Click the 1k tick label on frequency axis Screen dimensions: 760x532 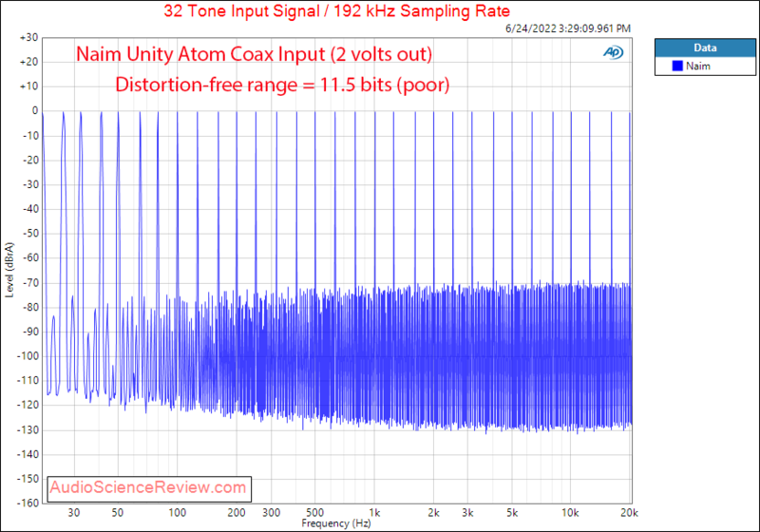(374, 513)
